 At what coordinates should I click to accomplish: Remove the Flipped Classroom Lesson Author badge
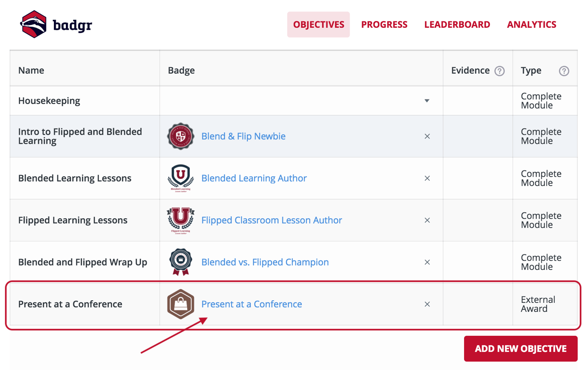(x=427, y=220)
